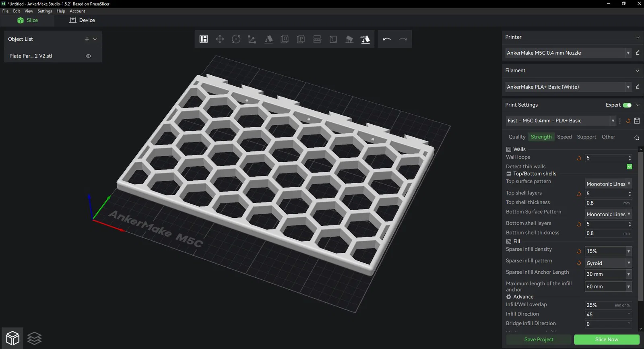This screenshot has width=644, height=349.
Task: Switch to the Device tab
Action: tap(82, 20)
